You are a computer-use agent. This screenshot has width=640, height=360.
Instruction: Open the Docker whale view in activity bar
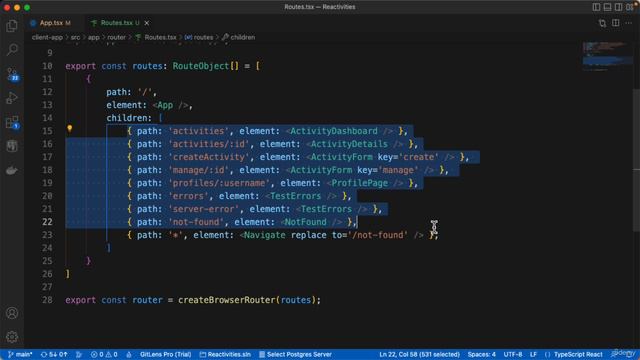(x=12, y=170)
